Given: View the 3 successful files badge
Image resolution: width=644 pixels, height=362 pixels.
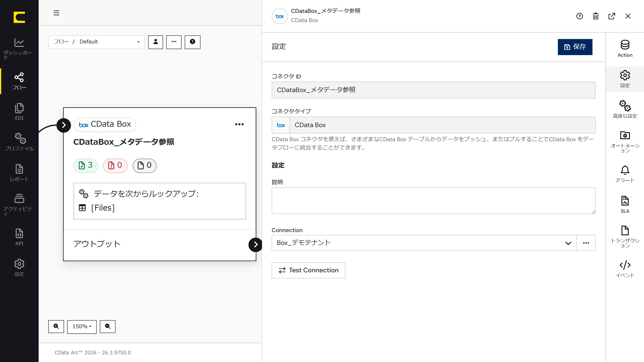Looking at the screenshot, I should point(86,165).
